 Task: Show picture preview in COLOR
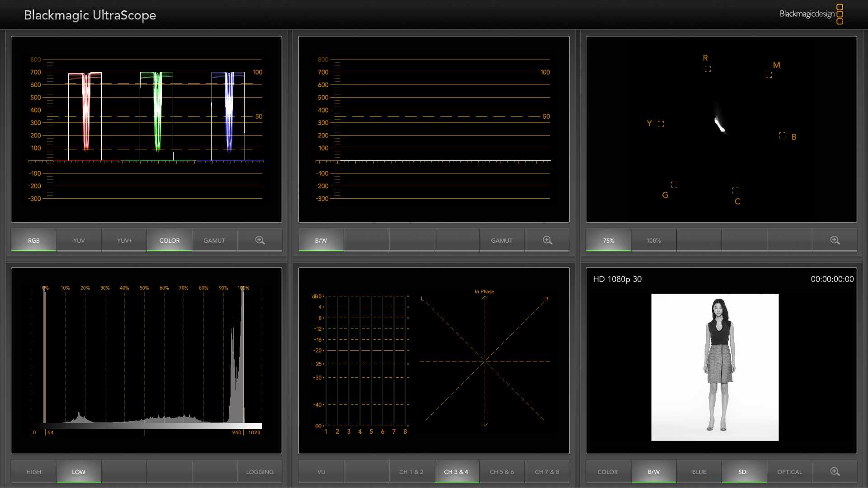[x=608, y=471]
